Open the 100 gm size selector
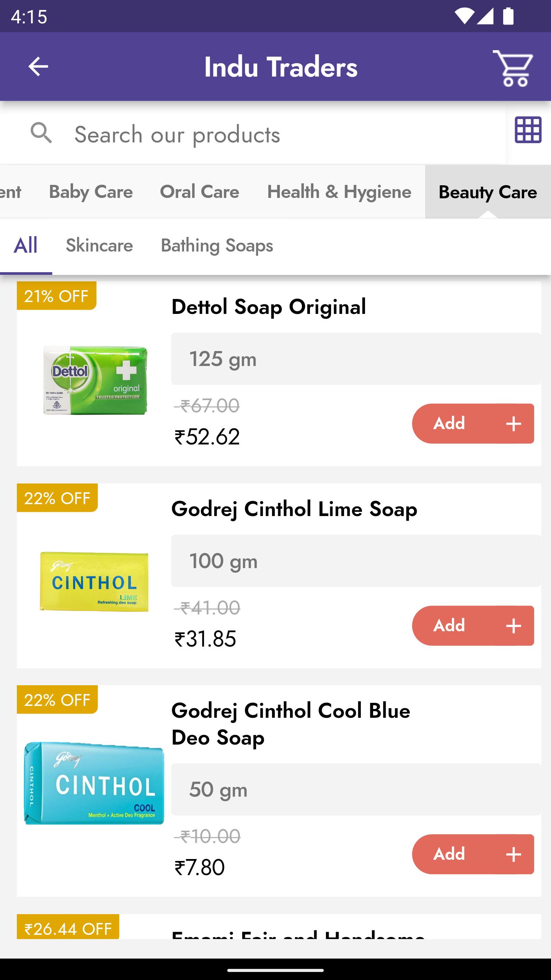 click(x=356, y=561)
